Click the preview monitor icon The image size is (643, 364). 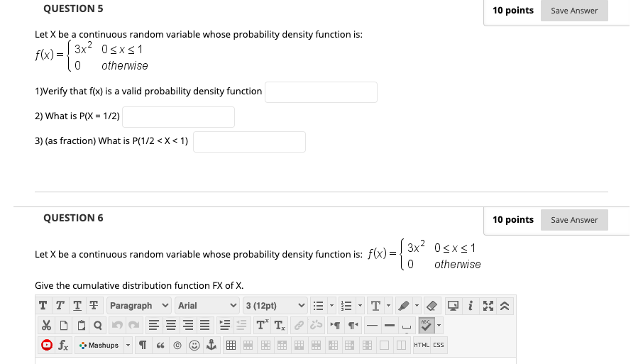[453, 306]
